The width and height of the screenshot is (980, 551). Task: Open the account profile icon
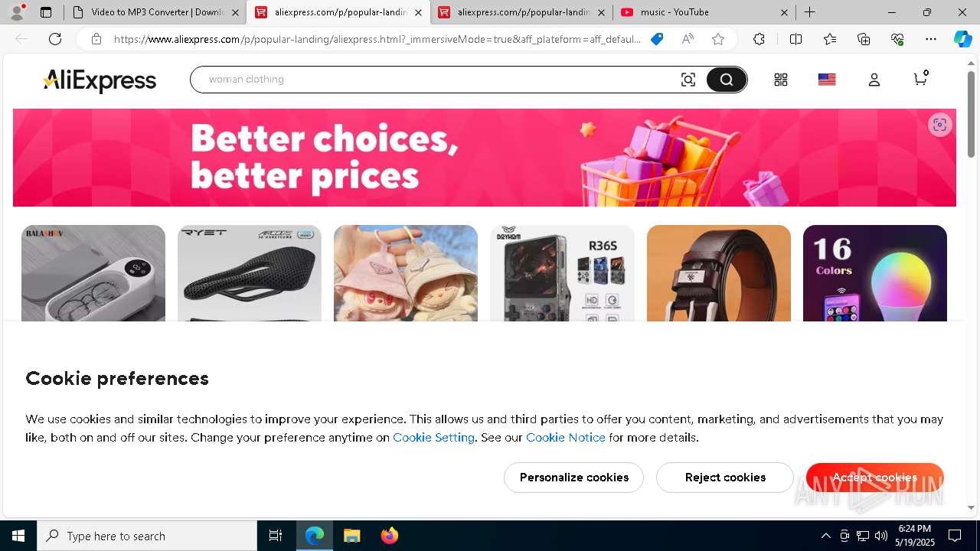tap(874, 80)
